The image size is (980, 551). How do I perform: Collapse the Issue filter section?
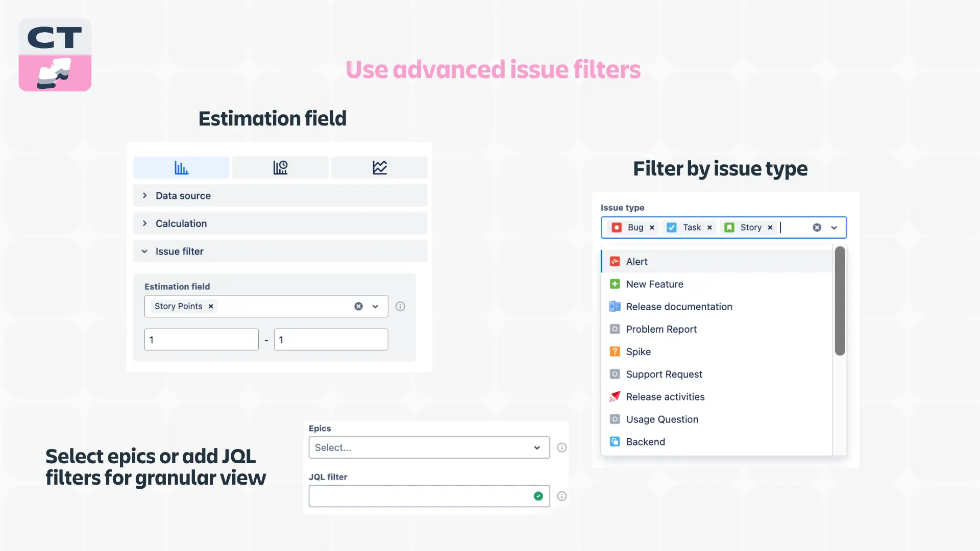click(280, 252)
